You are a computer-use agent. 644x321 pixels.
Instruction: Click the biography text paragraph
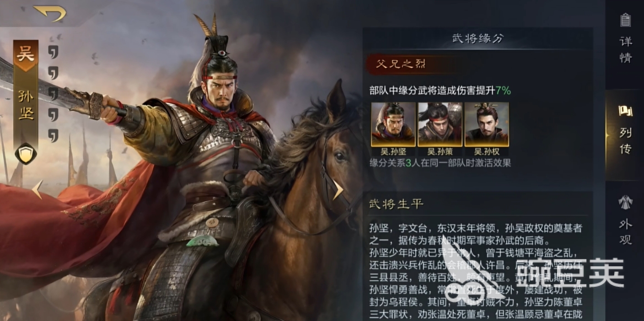477,271
